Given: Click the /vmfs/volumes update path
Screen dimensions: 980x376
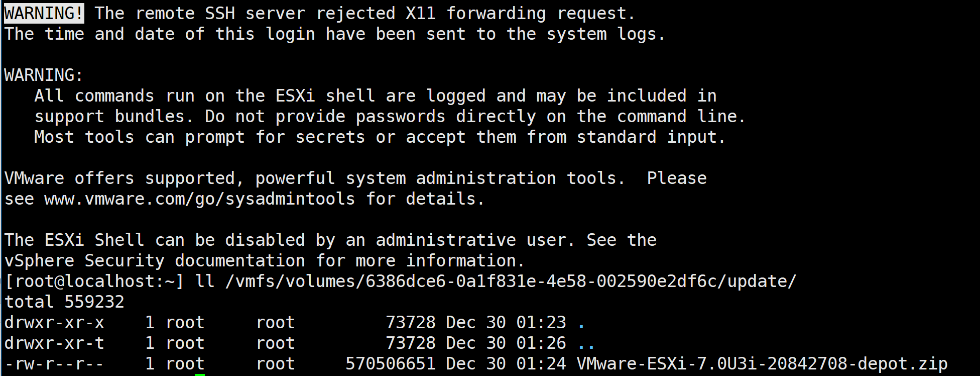Looking at the screenshot, I should 511,281.
